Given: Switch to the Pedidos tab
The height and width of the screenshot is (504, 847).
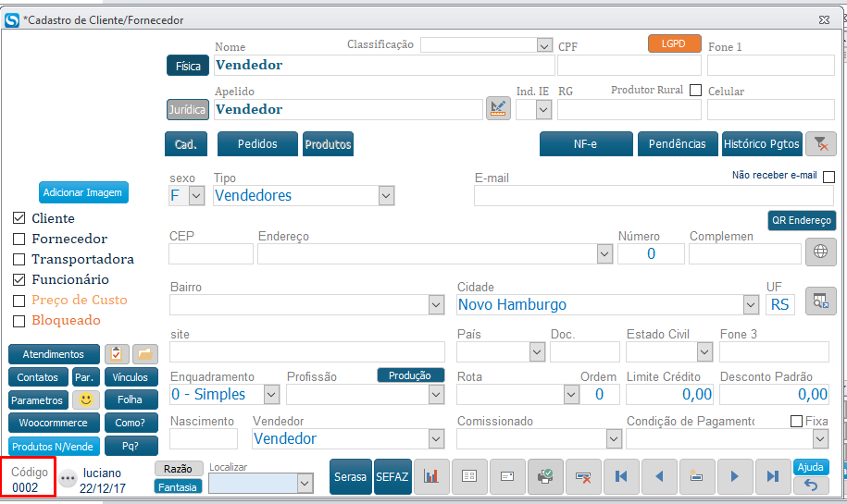Looking at the screenshot, I should [x=258, y=144].
